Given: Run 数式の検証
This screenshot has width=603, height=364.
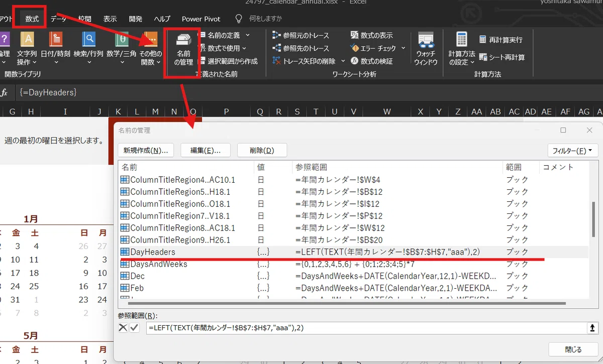Looking at the screenshot, I should [x=371, y=61].
